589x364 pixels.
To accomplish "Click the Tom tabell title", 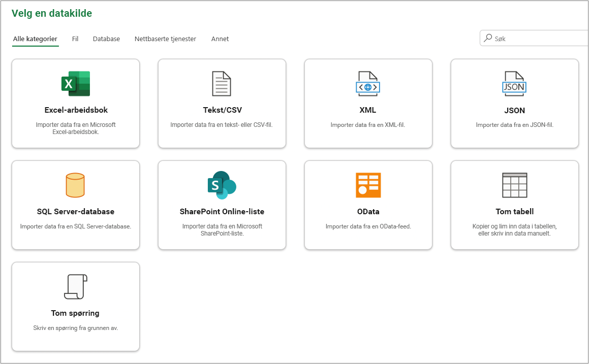I will click(x=515, y=211).
